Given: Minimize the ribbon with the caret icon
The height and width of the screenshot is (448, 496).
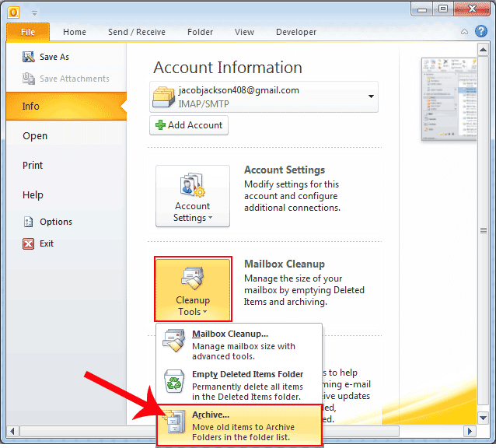Looking at the screenshot, I should [x=464, y=32].
